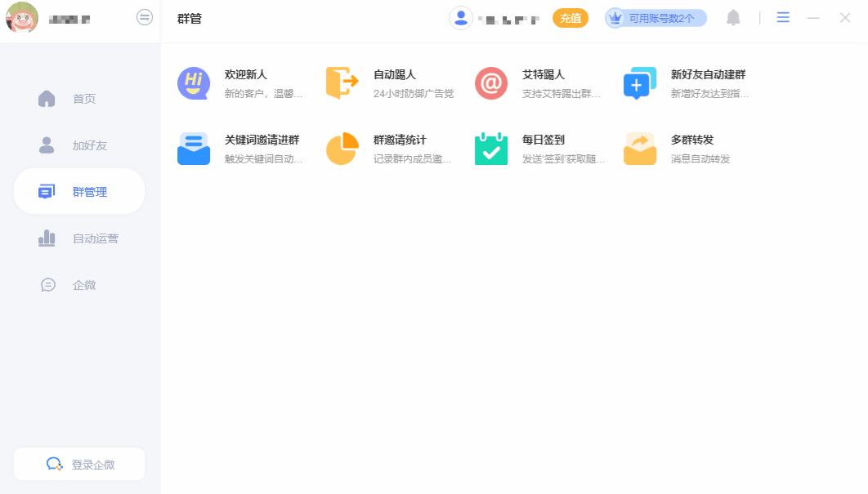
Task: Open the 艾特踢人 @ icon
Action: coord(491,83)
